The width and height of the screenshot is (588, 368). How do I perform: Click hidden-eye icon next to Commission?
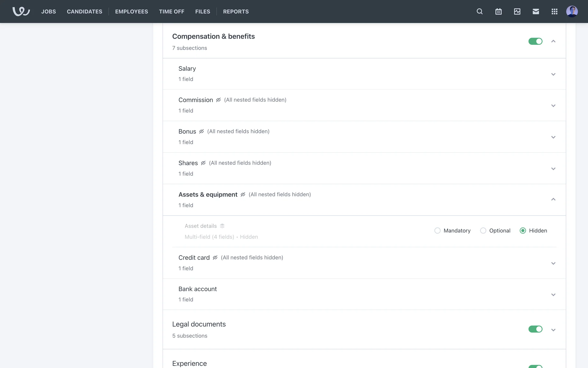tap(218, 100)
